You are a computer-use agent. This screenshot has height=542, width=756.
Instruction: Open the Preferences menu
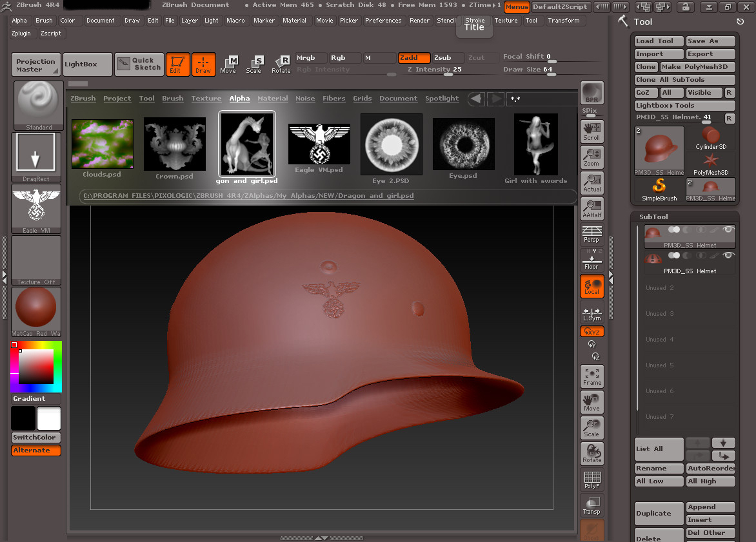point(383,20)
